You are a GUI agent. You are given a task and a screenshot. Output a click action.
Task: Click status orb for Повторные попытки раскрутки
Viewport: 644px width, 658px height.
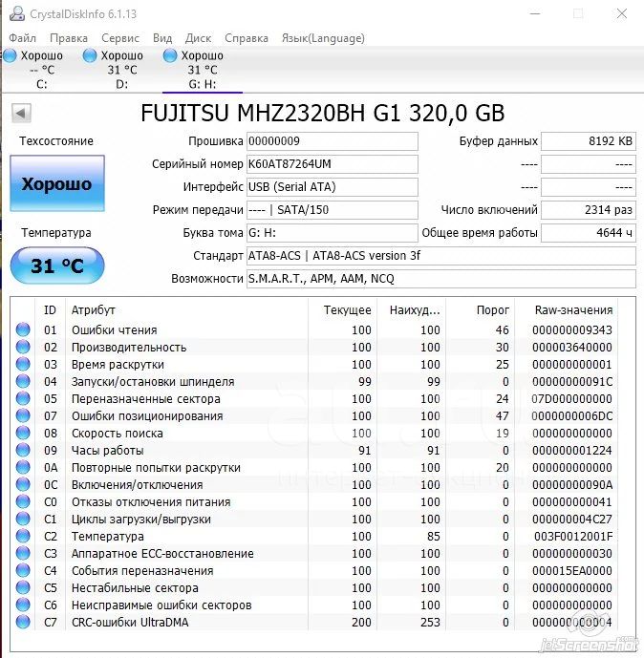click(23, 468)
